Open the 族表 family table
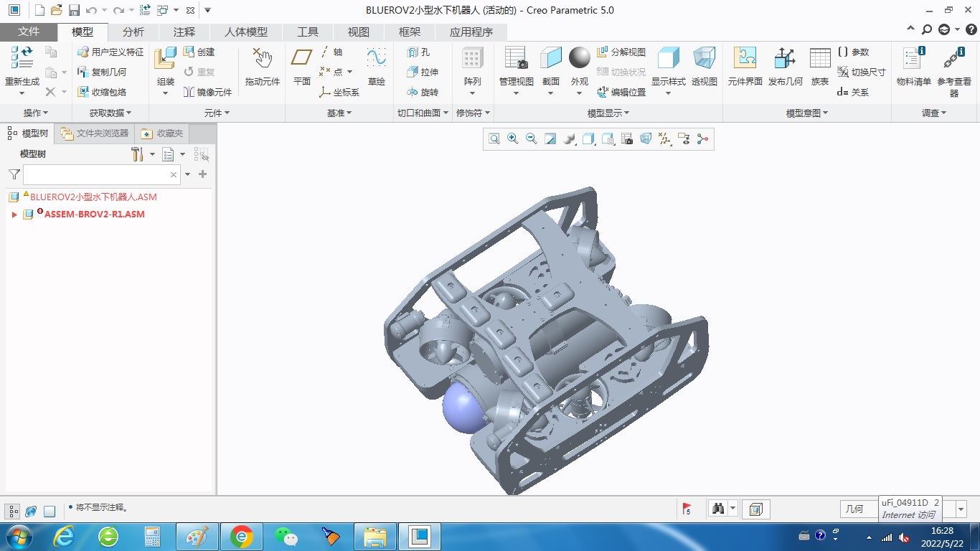The height and width of the screenshot is (551, 980). click(820, 60)
